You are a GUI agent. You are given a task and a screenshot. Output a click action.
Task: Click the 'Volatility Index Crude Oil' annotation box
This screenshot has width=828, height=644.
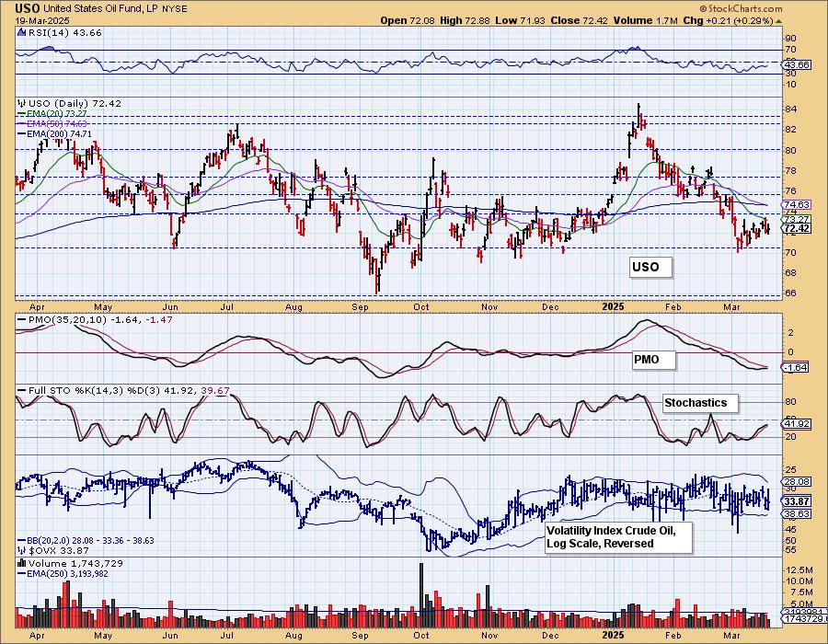coord(618,537)
